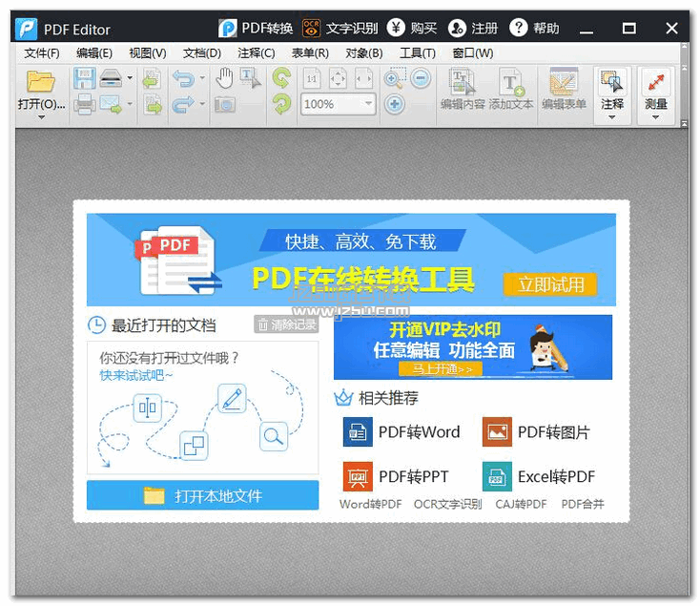Open the 对象(B) menu
Viewport: 700px width, 606px height.
(364, 53)
